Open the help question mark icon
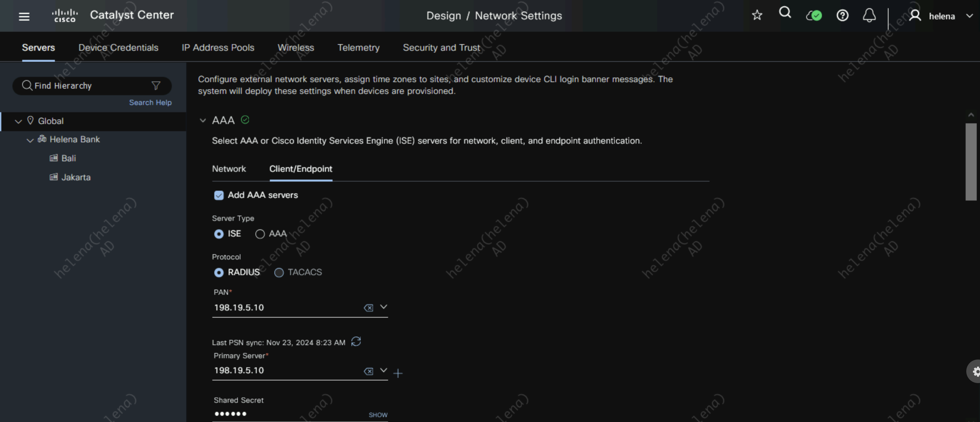The image size is (980, 422). tap(842, 16)
